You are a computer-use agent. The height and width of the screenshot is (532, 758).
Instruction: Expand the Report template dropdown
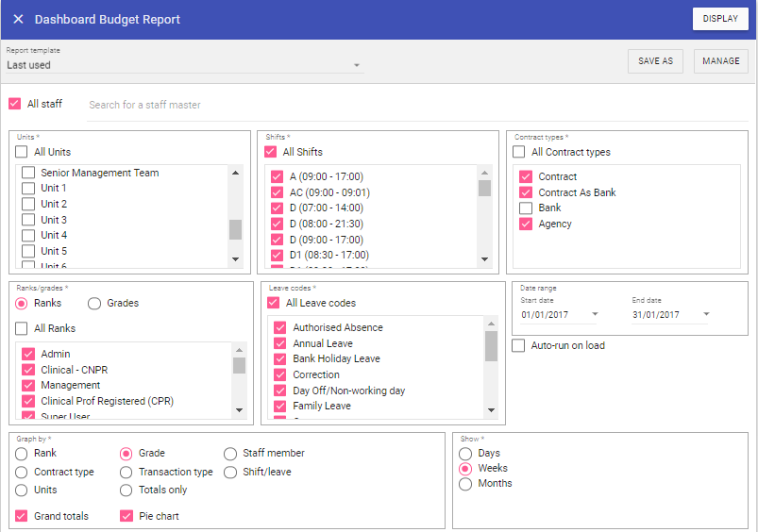click(x=357, y=66)
